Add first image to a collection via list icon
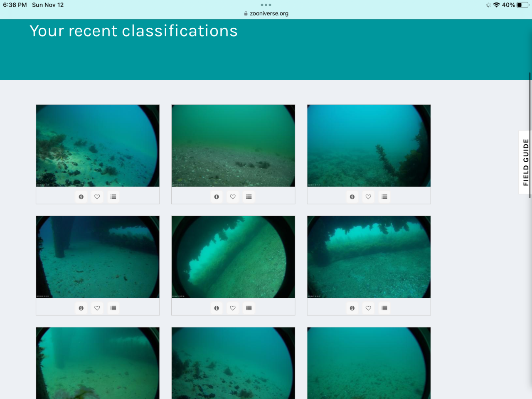The height and width of the screenshot is (399, 532). point(113,197)
